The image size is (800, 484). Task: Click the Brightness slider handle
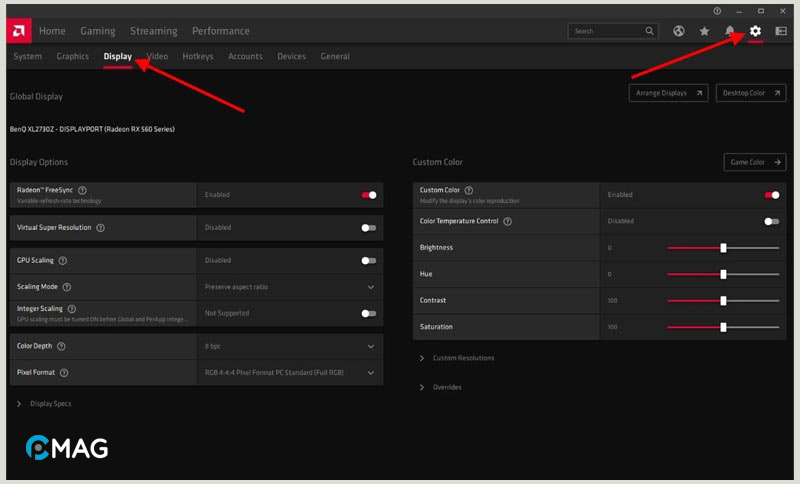coord(723,248)
